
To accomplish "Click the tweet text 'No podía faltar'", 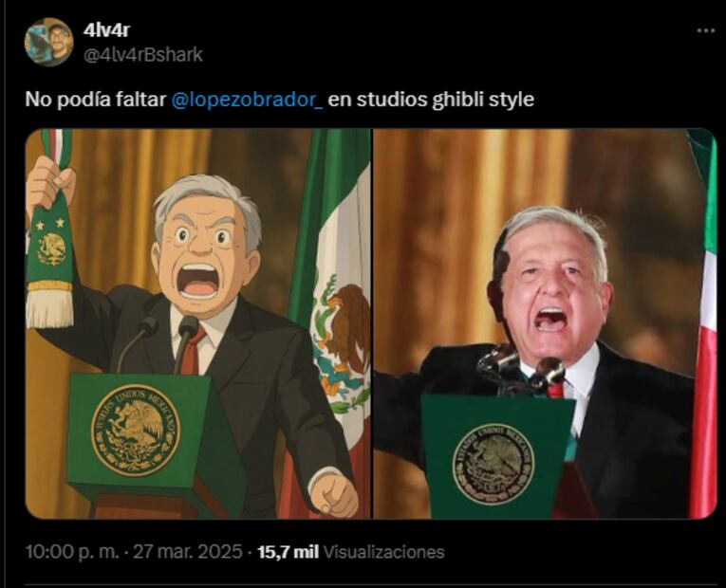I will coord(96,100).
